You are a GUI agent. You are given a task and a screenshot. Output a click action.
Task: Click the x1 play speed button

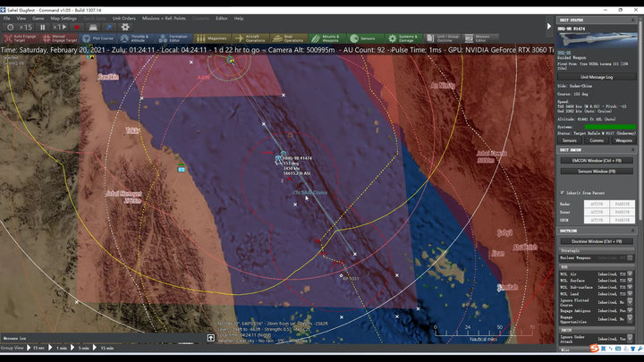60,27
